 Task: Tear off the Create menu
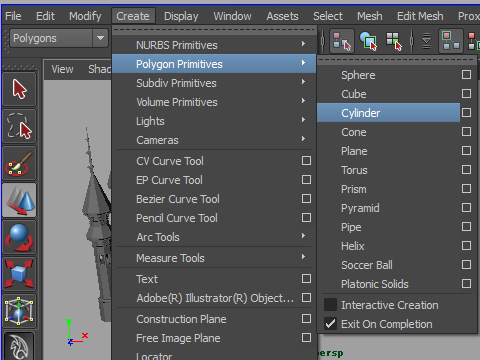tap(215, 30)
